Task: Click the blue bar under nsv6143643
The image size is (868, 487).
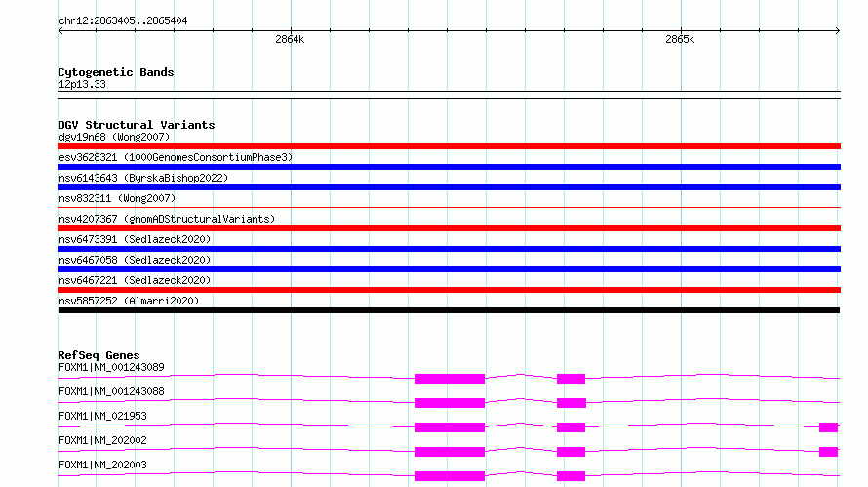Action: 449,187
